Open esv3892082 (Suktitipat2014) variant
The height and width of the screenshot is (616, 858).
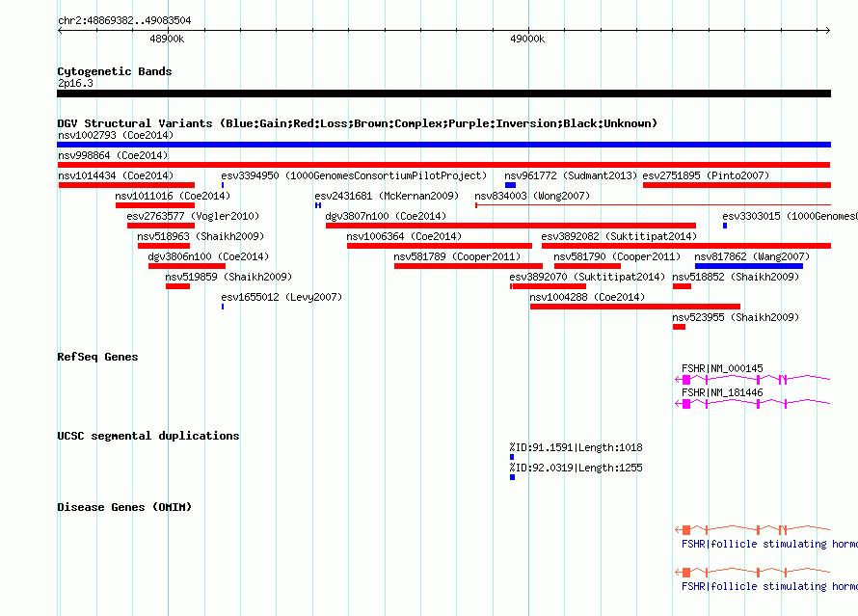[619, 236]
